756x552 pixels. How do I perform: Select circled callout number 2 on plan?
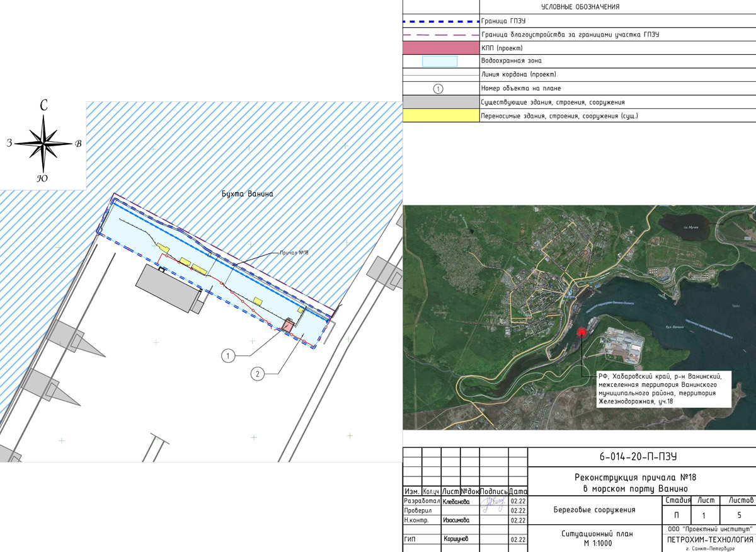(x=256, y=374)
